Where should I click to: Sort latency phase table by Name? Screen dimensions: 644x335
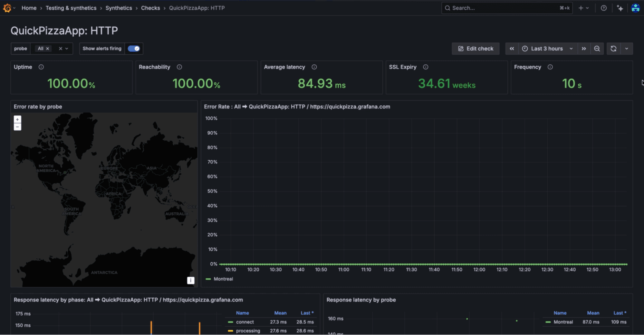[x=243, y=313]
